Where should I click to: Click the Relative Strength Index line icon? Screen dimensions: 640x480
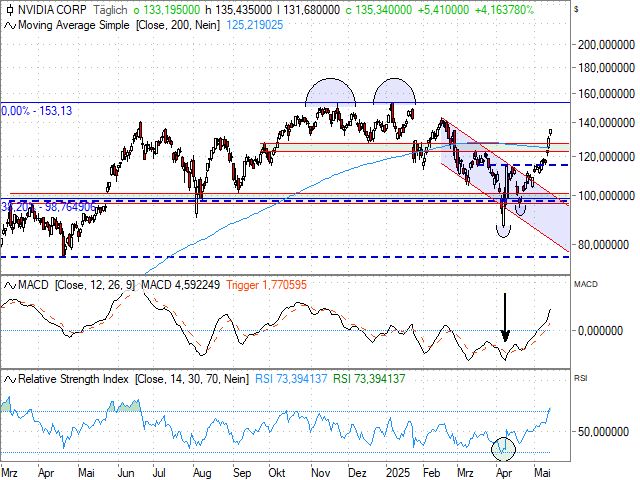coord(10,379)
